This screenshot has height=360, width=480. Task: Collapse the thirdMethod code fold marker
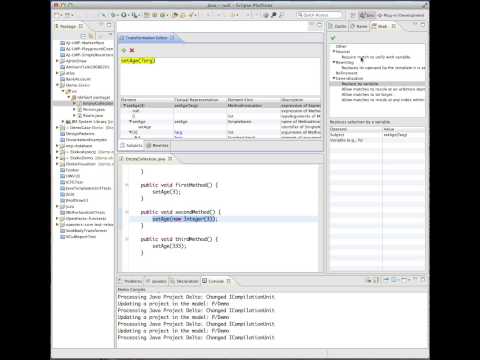coord(127,239)
